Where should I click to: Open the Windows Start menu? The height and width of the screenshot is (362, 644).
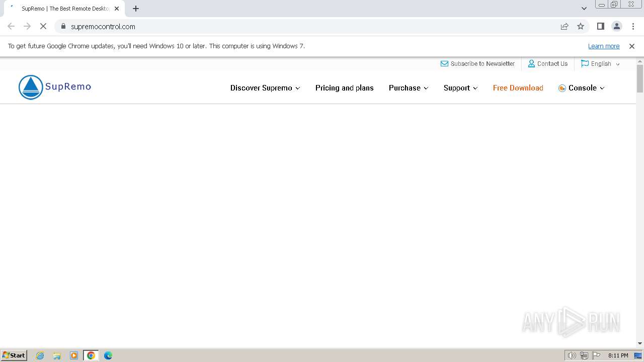[x=14, y=355]
